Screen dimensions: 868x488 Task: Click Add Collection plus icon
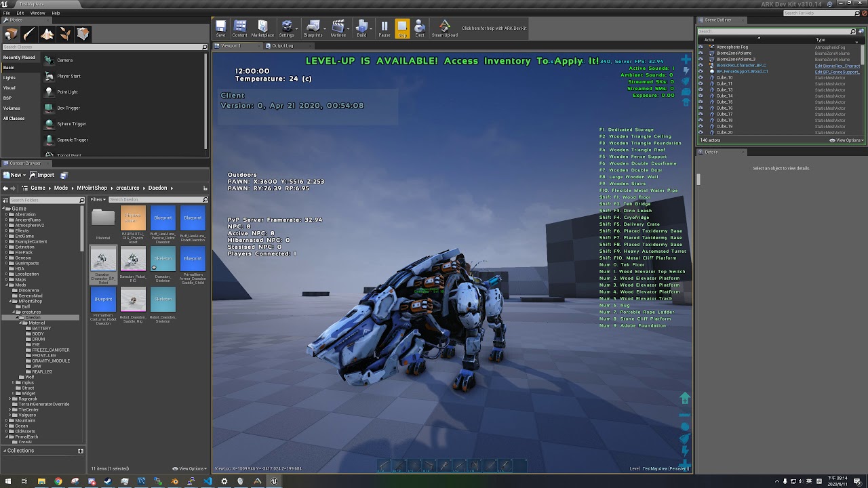click(81, 451)
